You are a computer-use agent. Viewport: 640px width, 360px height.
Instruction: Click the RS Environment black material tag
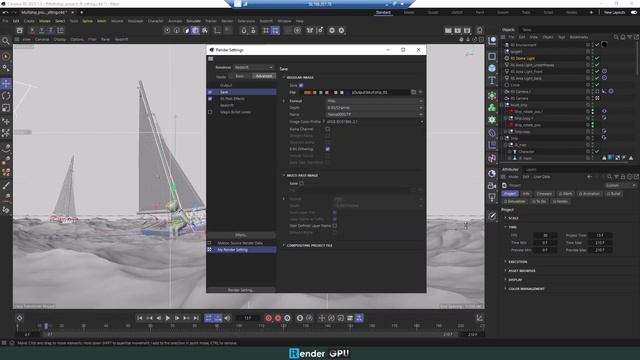click(x=604, y=45)
